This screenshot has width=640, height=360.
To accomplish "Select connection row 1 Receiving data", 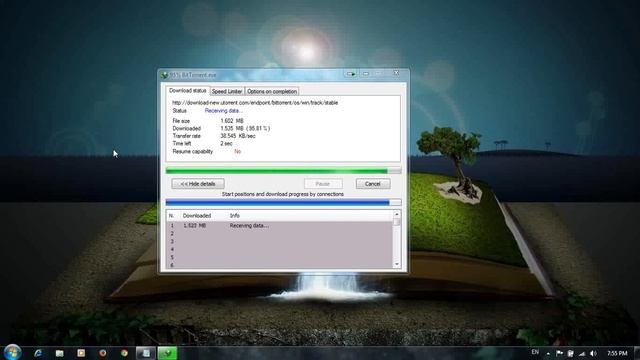I will [280, 225].
